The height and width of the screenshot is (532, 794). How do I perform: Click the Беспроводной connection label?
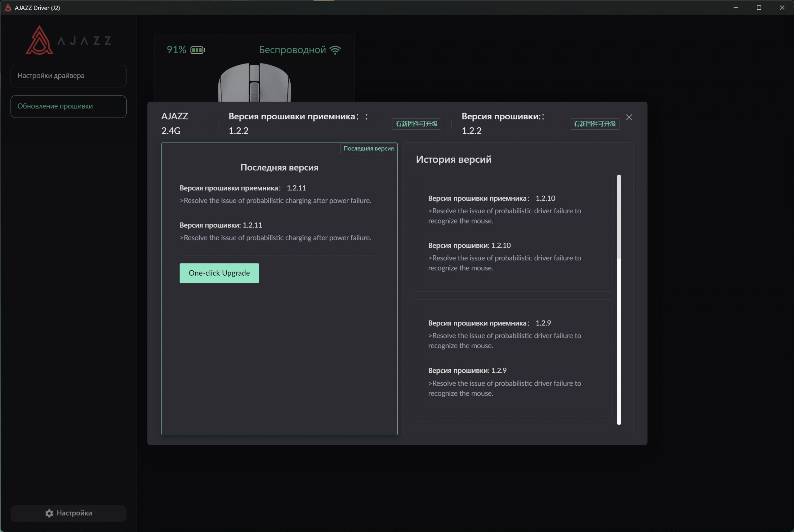click(292, 50)
